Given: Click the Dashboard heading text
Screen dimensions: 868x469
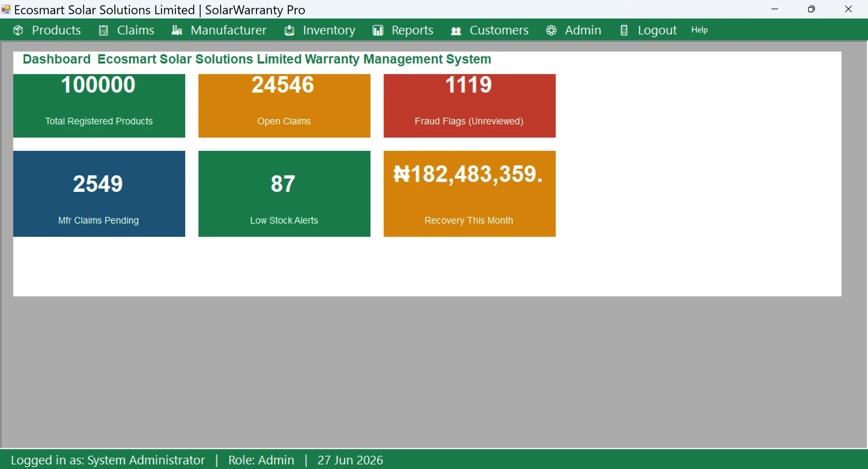Looking at the screenshot, I should click(56, 59).
